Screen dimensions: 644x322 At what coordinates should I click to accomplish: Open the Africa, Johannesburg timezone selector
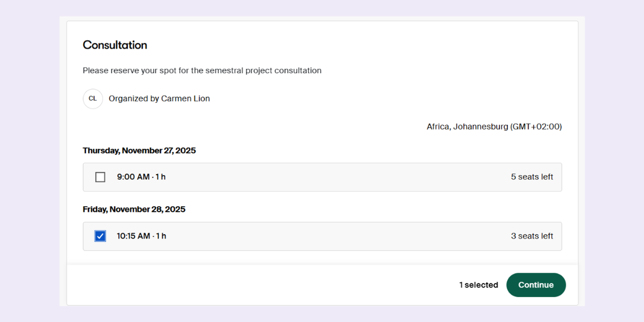click(x=494, y=126)
